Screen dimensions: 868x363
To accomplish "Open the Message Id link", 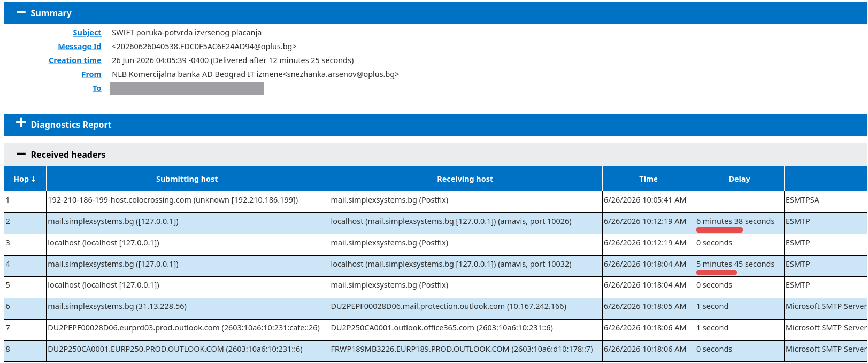I will click(80, 47).
